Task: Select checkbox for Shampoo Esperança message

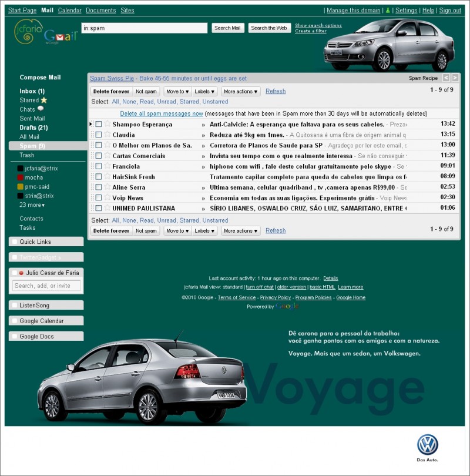Action: 99,124
